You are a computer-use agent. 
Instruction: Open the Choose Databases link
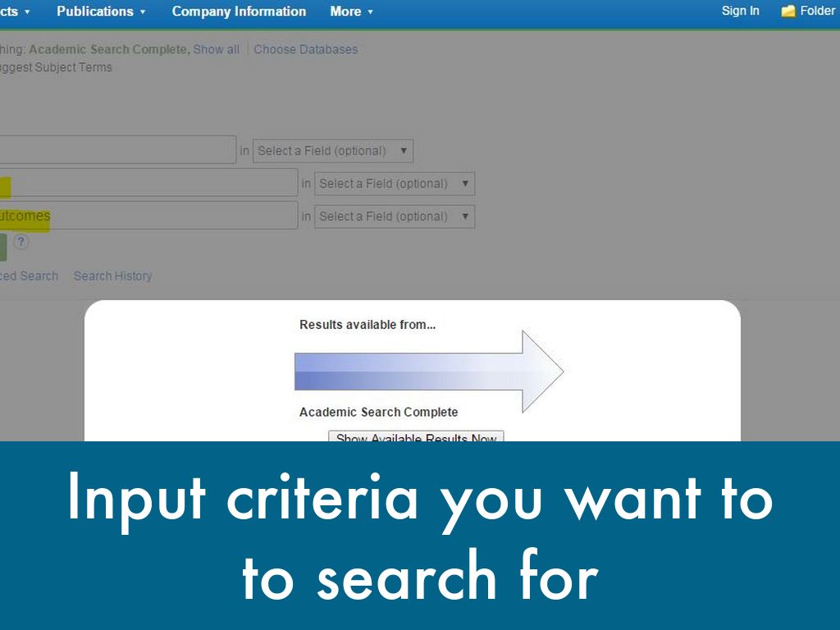[x=305, y=49]
